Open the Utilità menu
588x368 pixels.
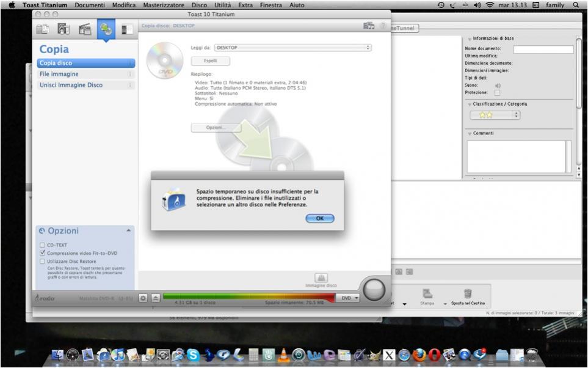click(223, 5)
